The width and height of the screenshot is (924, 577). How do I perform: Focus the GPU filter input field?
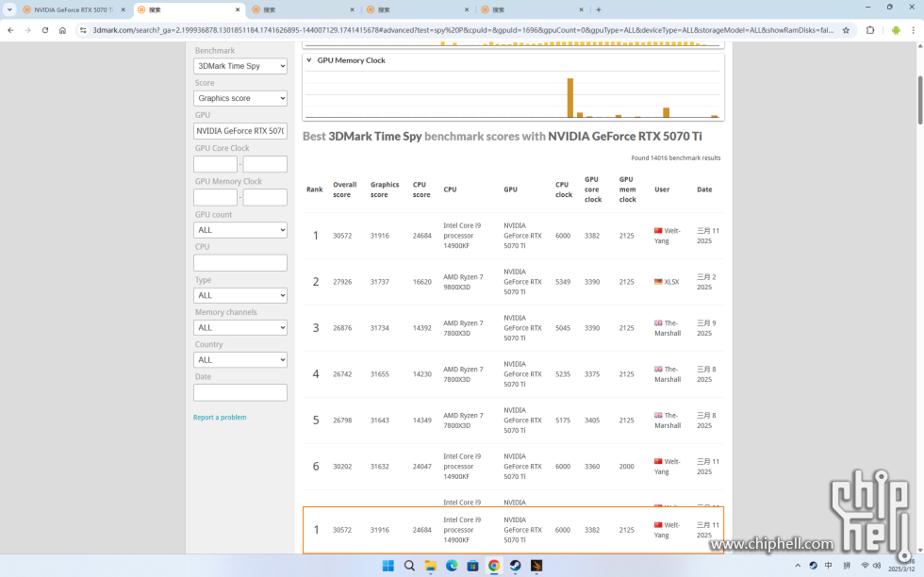click(x=240, y=131)
